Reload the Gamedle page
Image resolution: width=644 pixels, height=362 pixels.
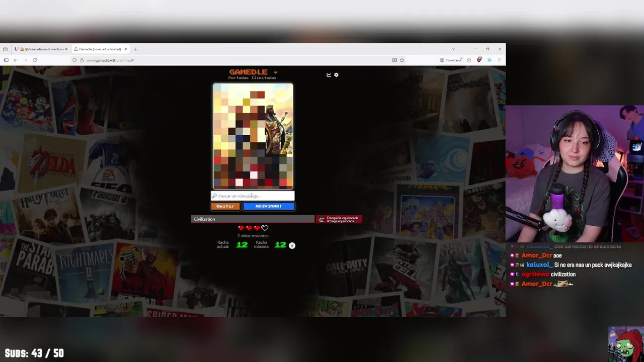(35, 60)
